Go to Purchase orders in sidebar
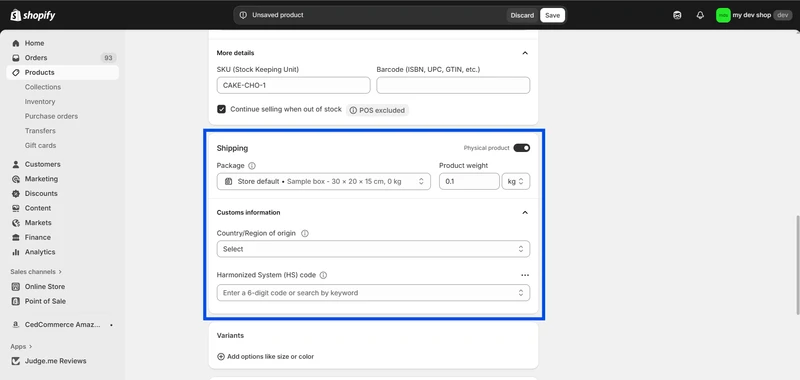The height and width of the screenshot is (380, 800). pyautogui.click(x=52, y=116)
